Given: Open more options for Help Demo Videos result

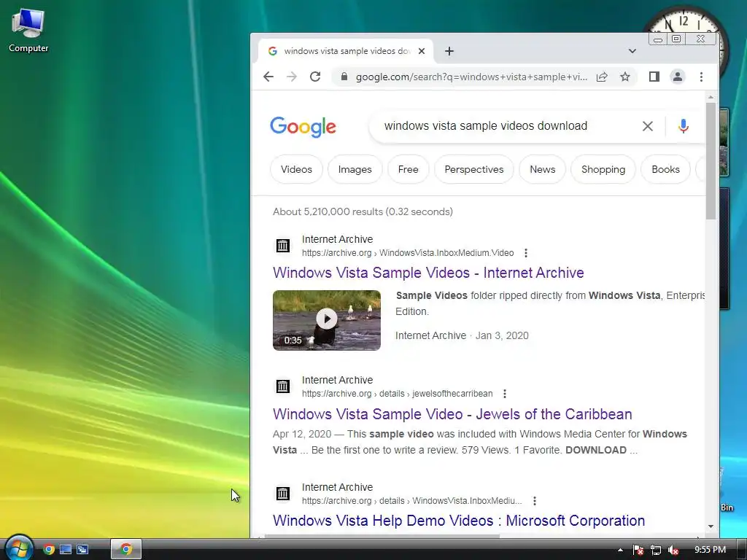Looking at the screenshot, I should pos(535,501).
